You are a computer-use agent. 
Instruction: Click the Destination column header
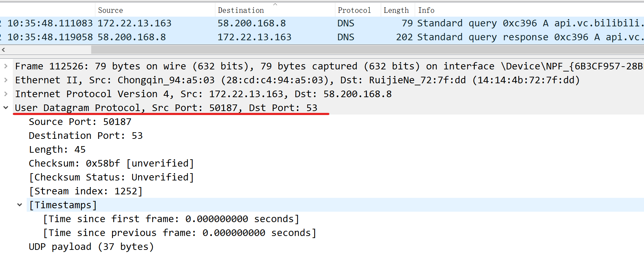(241, 10)
